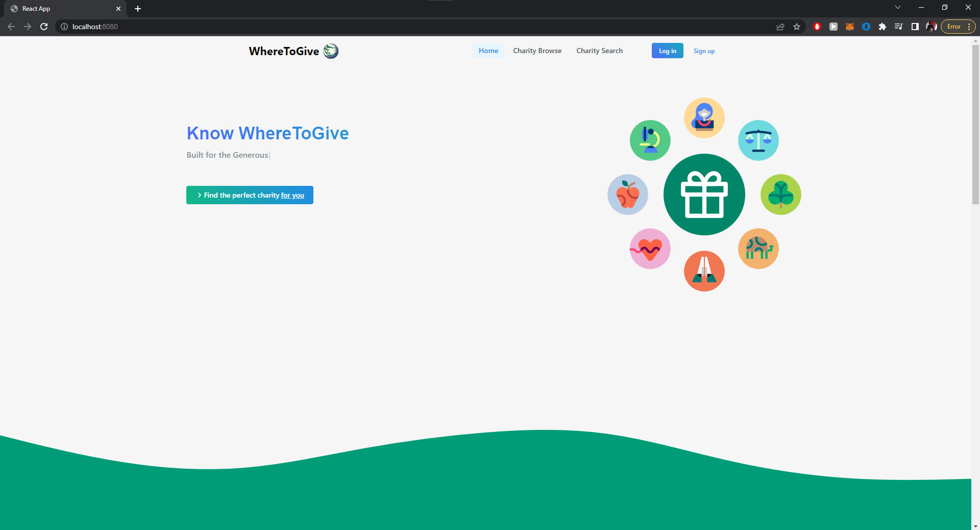The image size is (980, 530).
Task: Click the apple nutrition charity icon
Action: click(627, 195)
